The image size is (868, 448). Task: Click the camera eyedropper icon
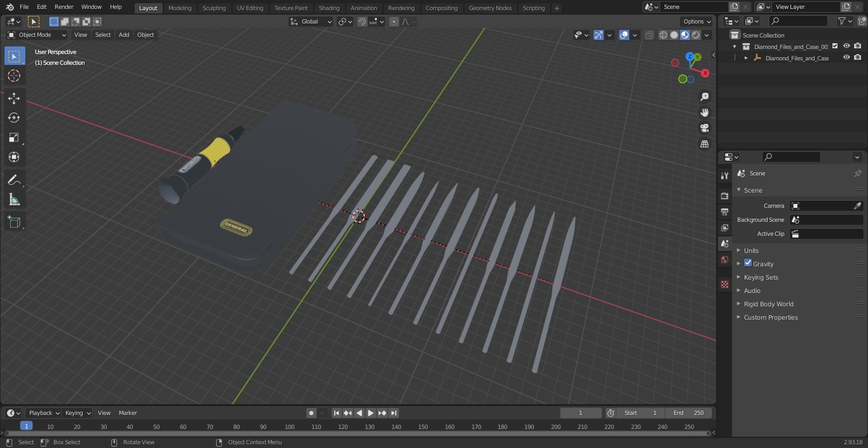pyautogui.click(x=857, y=206)
